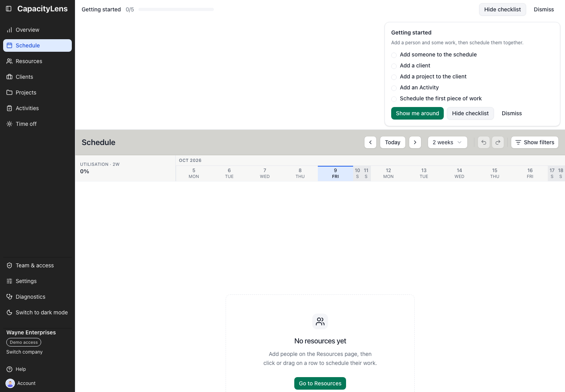565x392 pixels.
Task: Click the Diagnostics stethoscope icon
Action: 9,297
